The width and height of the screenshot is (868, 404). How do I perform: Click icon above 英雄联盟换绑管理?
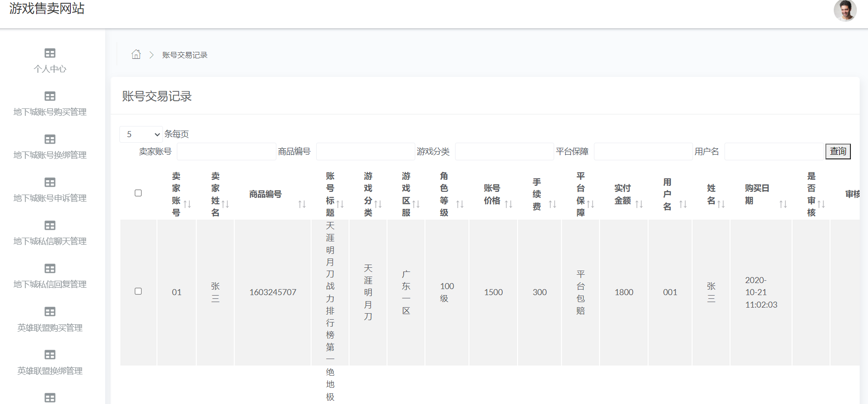coord(50,355)
